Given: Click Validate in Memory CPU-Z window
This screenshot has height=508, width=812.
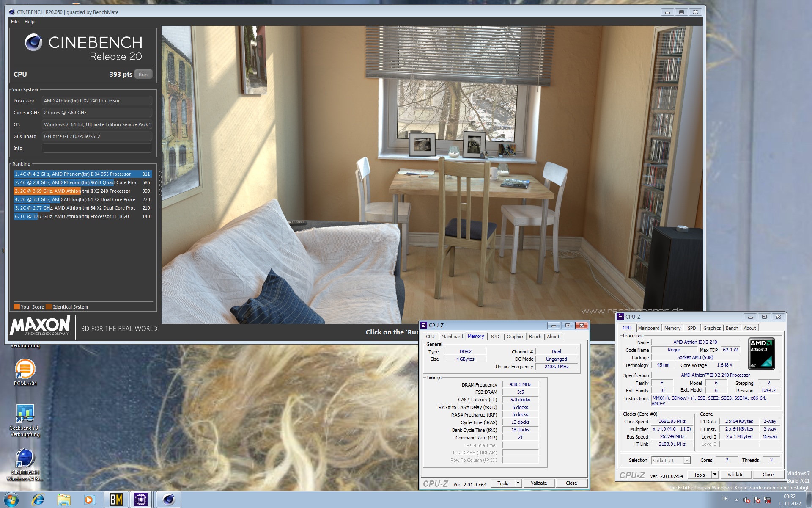Looking at the screenshot, I should click(539, 483).
